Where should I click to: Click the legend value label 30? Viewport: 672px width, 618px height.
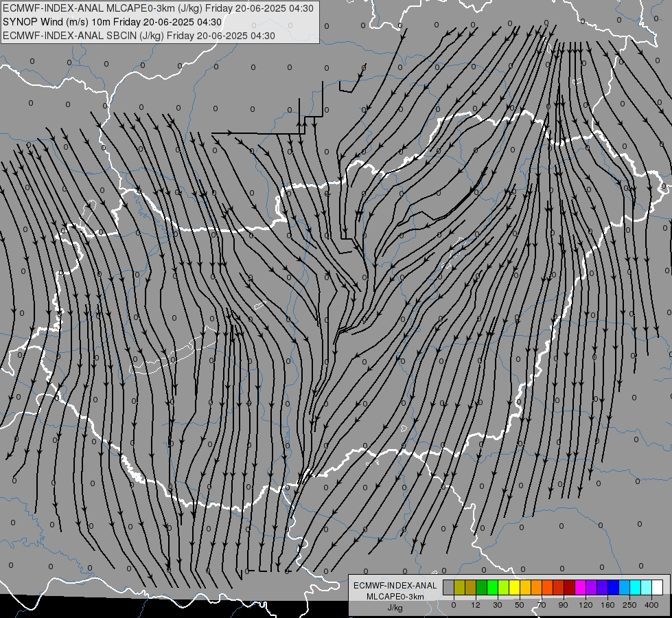tap(498, 605)
